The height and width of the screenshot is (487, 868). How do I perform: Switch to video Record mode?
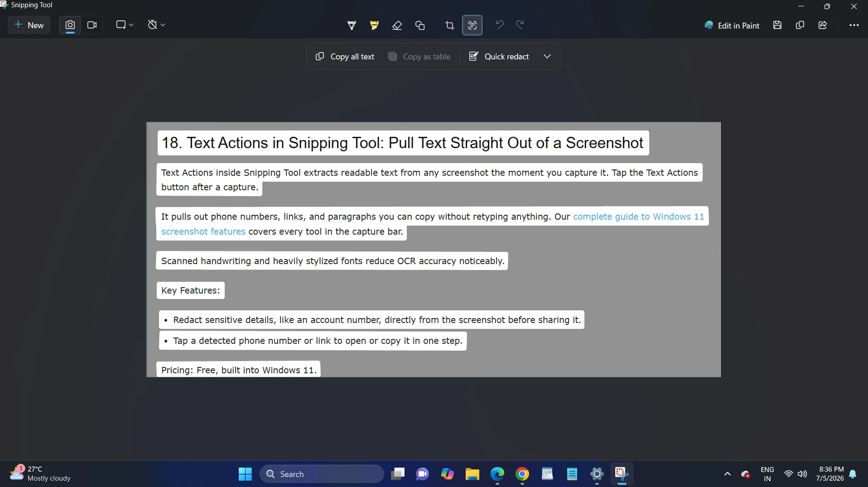[92, 25]
